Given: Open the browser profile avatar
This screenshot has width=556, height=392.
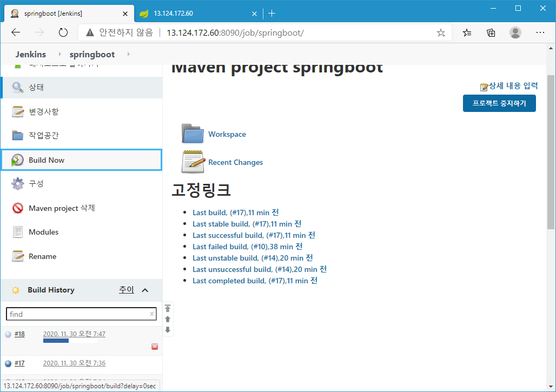Looking at the screenshot, I should coord(515,32).
